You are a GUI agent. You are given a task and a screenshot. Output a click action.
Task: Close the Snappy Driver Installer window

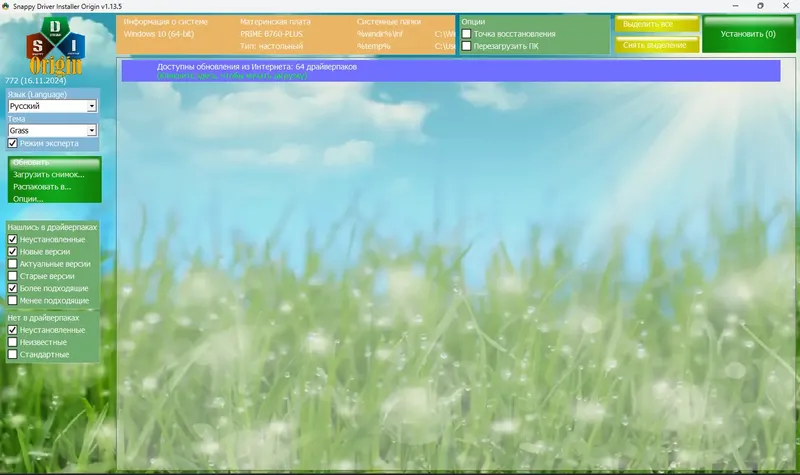786,6
